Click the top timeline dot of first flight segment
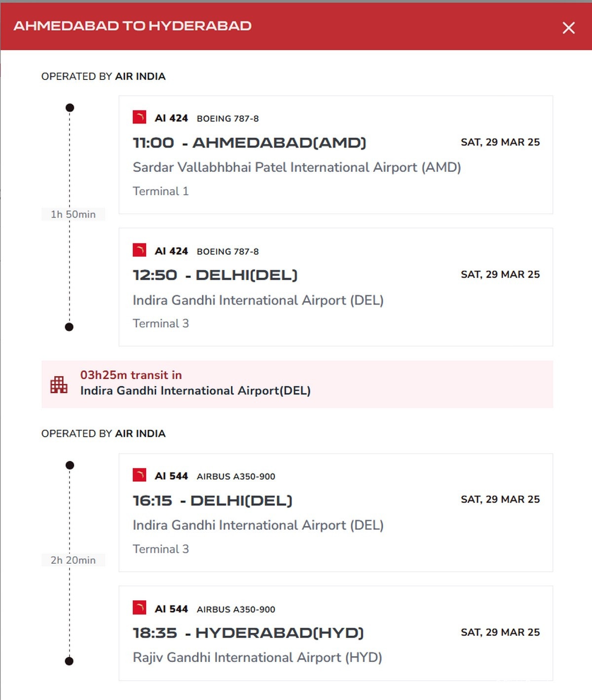Viewport: 592px width, 700px height. (70, 108)
